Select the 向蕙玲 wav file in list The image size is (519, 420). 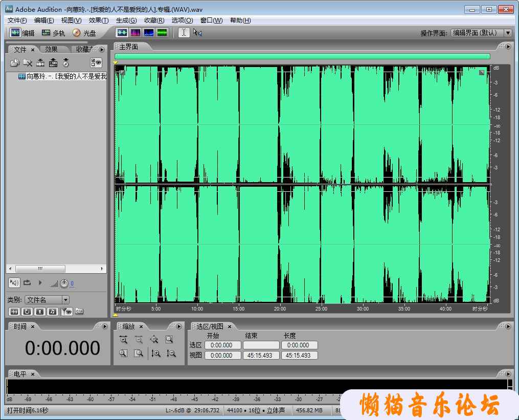[62, 77]
